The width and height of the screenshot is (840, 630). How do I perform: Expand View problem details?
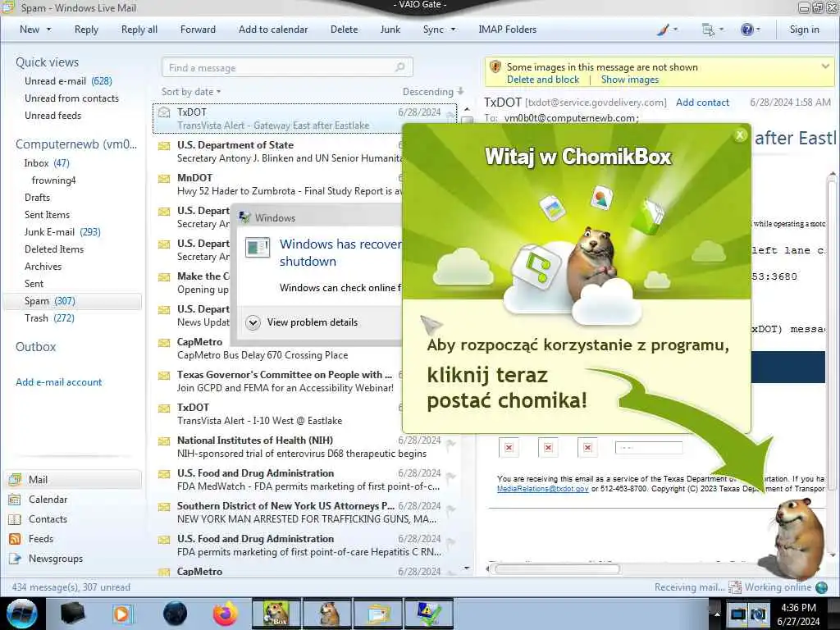tap(303, 322)
